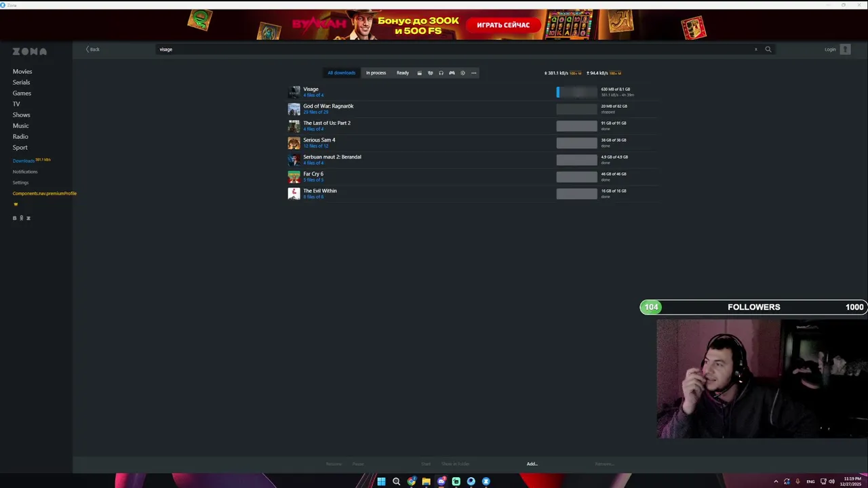Filter downloads by games controller icon
The height and width of the screenshot is (488, 868).
pyautogui.click(x=452, y=73)
